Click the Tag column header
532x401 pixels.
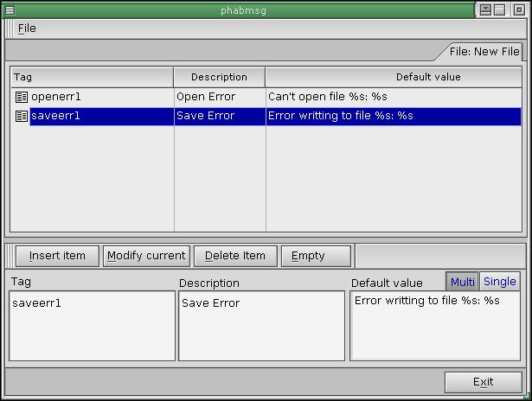pyautogui.click(x=91, y=77)
